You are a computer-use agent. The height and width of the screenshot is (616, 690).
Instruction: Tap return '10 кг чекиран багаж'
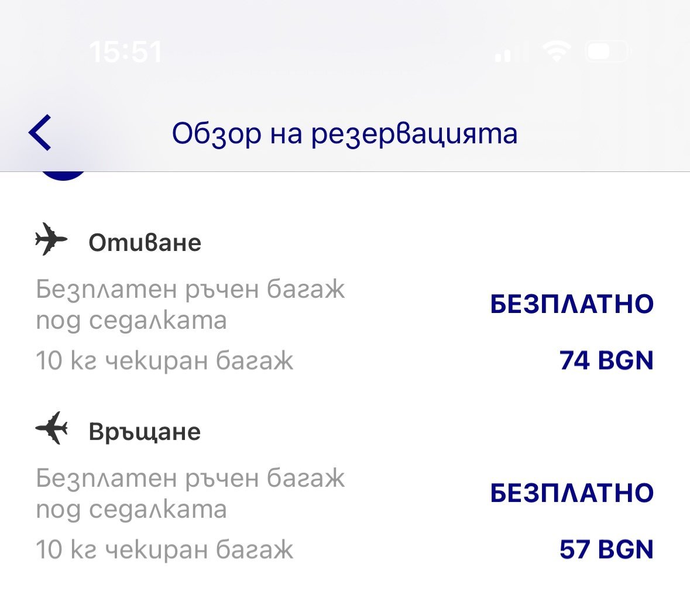164,549
